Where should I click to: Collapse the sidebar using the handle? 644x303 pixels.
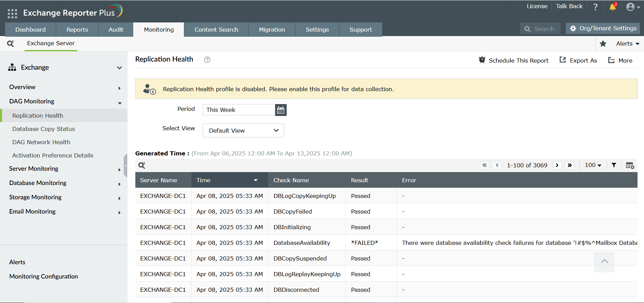click(125, 166)
